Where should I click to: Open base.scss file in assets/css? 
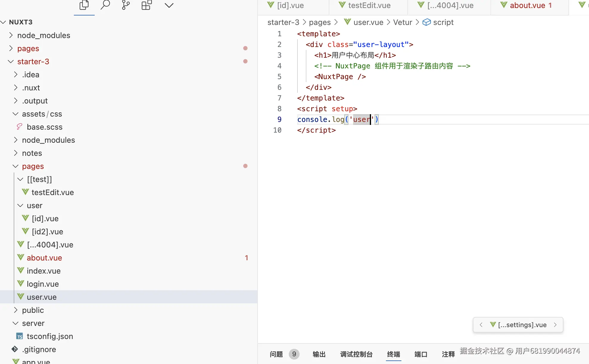[44, 127]
